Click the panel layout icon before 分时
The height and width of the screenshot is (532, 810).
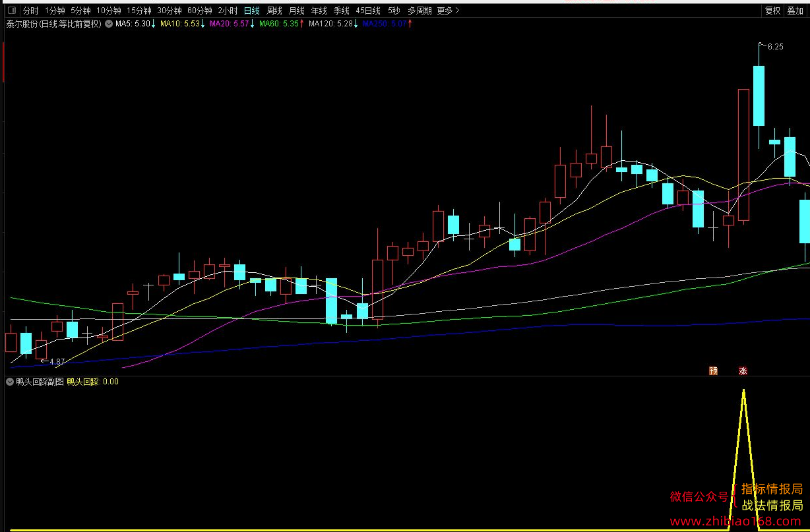(11, 11)
